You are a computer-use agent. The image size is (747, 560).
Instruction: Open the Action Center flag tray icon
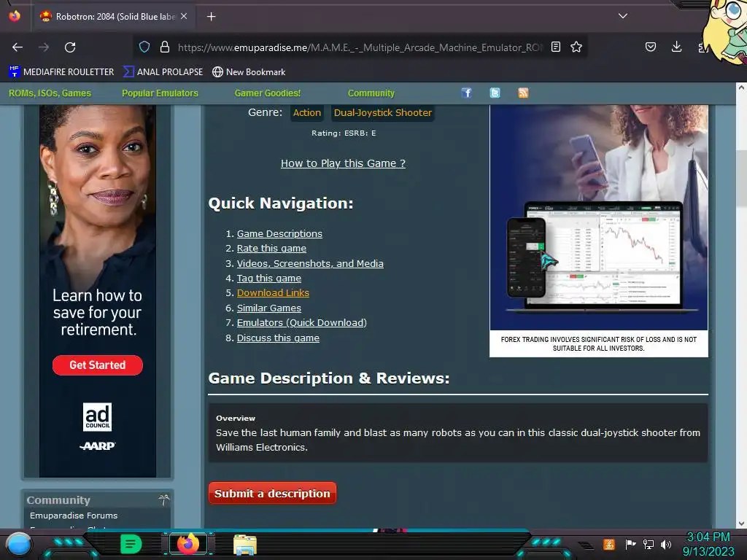[x=630, y=544]
